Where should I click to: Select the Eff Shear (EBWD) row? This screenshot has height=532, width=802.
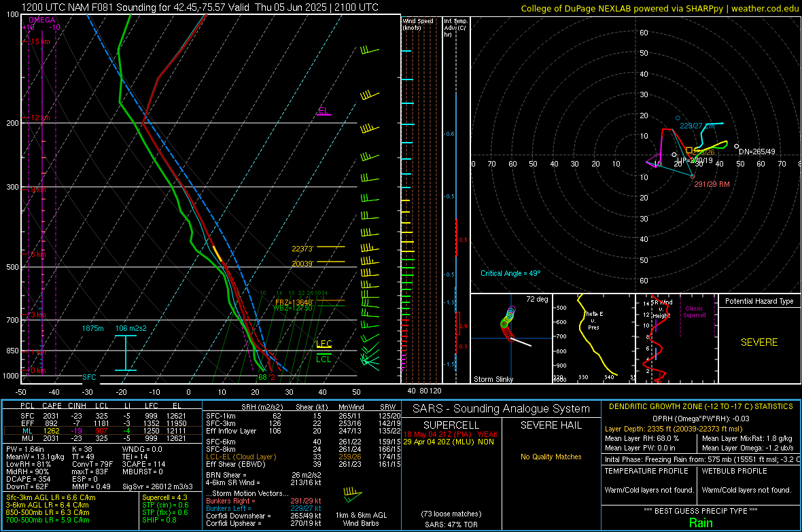[x=303, y=465]
